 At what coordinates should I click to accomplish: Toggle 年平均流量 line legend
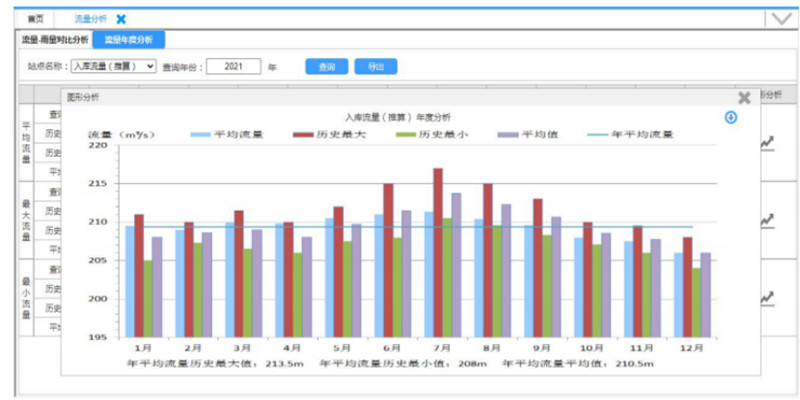(629, 133)
